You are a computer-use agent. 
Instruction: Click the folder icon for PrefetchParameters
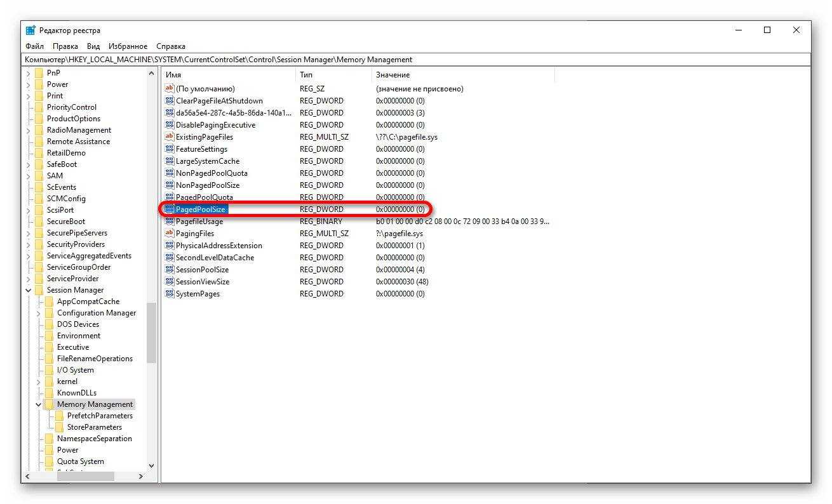60,416
